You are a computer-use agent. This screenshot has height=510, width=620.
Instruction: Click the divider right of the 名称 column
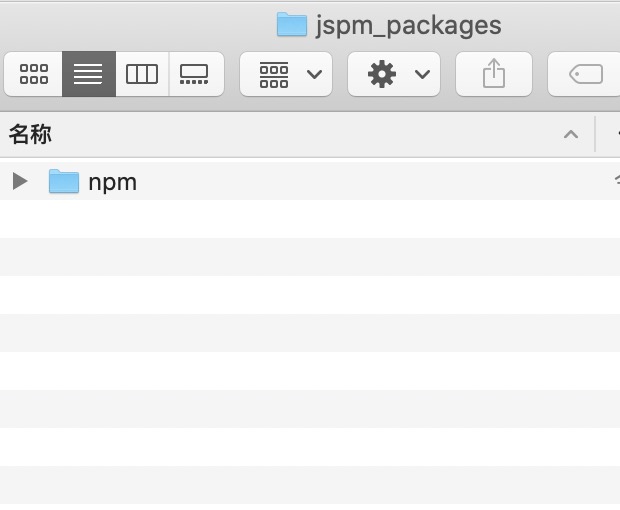pos(595,134)
